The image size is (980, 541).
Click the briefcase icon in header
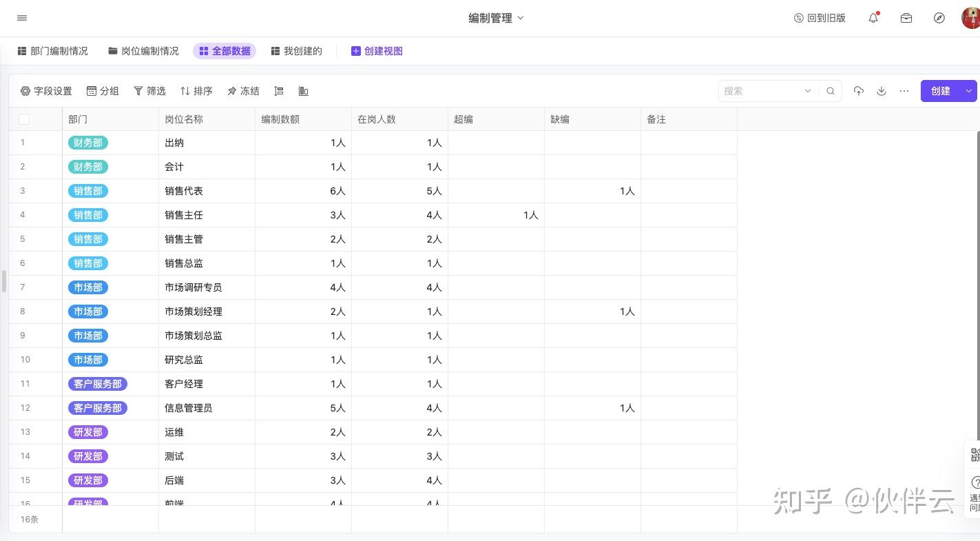(906, 18)
